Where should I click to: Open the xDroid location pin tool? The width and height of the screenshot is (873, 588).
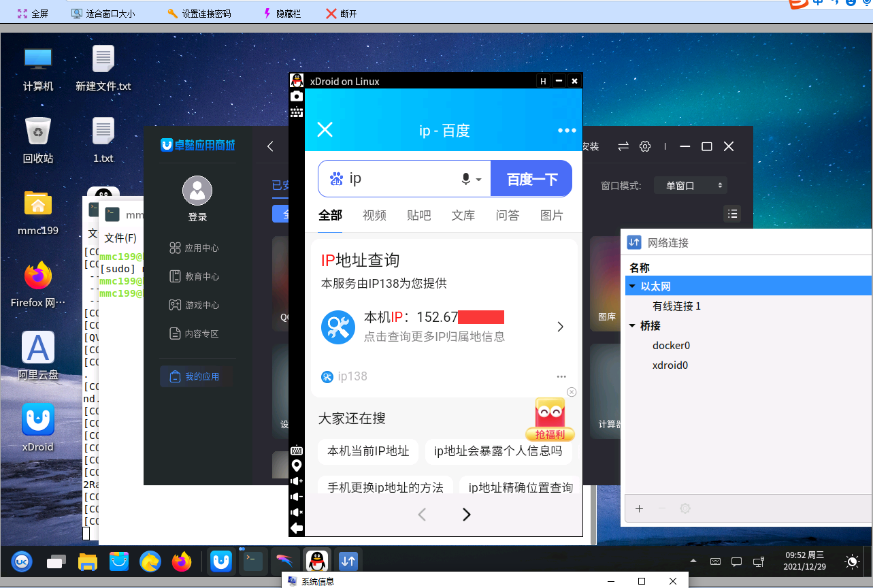(x=297, y=465)
